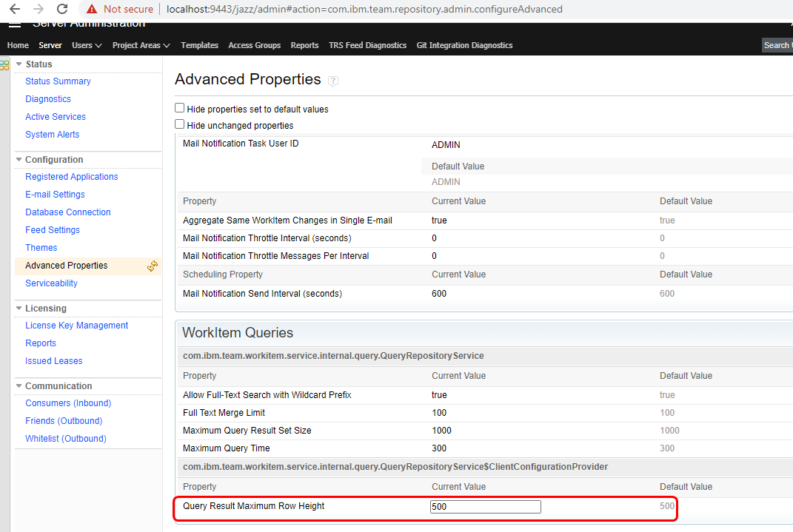This screenshot has width=793, height=532.
Task: Open the hamburger menu in header
Action: (15, 24)
